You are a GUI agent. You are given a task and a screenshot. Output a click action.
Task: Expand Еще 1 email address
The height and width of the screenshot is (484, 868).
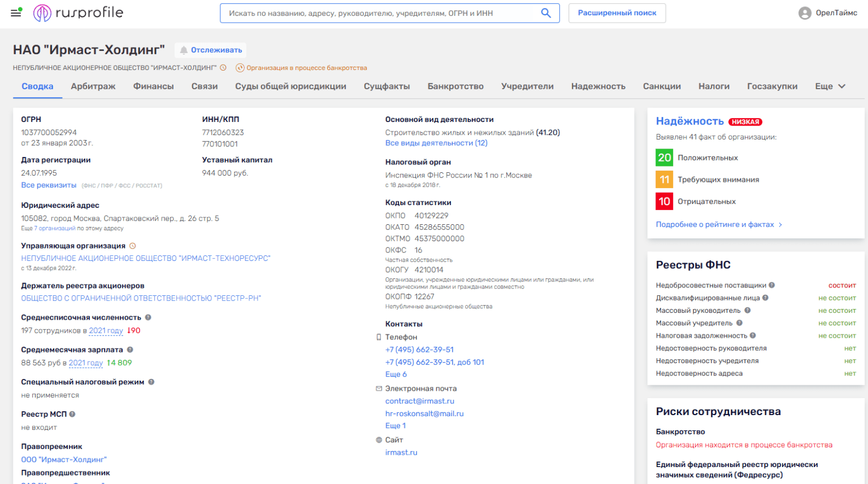tap(396, 426)
